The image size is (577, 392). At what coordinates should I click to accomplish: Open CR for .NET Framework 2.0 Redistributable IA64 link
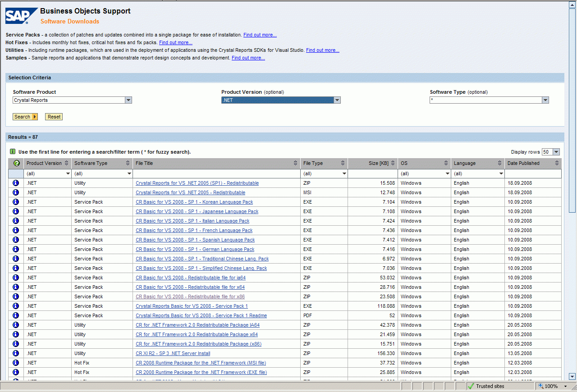point(197,325)
